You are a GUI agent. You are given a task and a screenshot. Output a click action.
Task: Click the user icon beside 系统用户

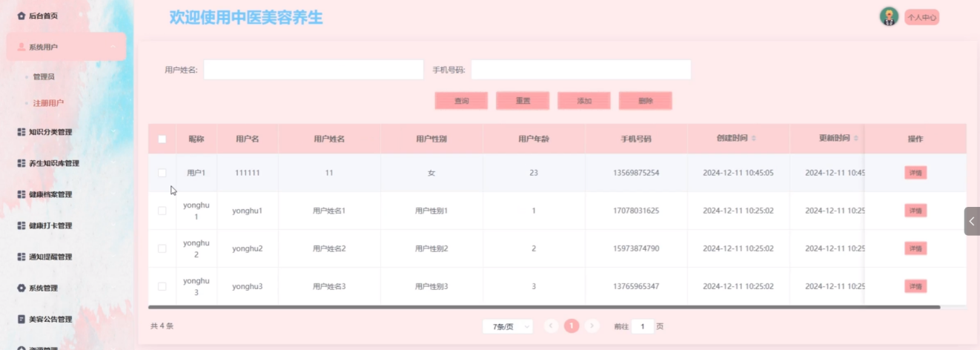pos(21,47)
